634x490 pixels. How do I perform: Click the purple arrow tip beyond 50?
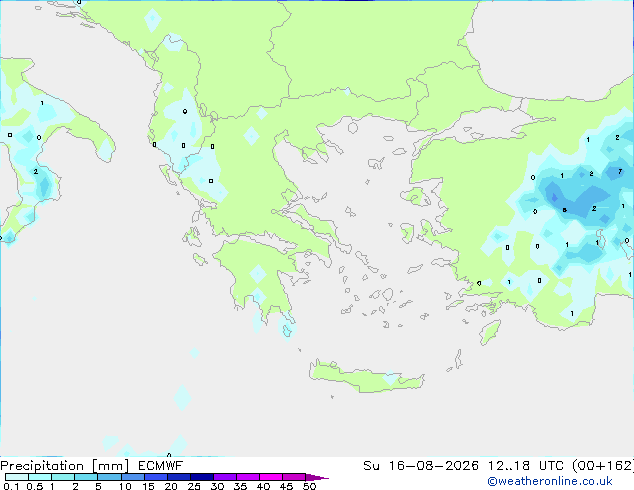click(x=317, y=477)
